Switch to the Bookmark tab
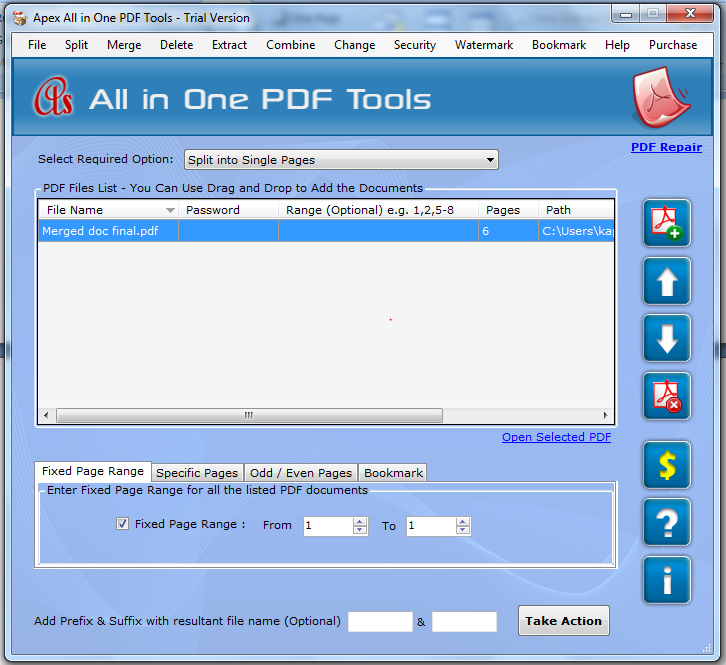Screen dimensions: 726x665 tap(393, 473)
